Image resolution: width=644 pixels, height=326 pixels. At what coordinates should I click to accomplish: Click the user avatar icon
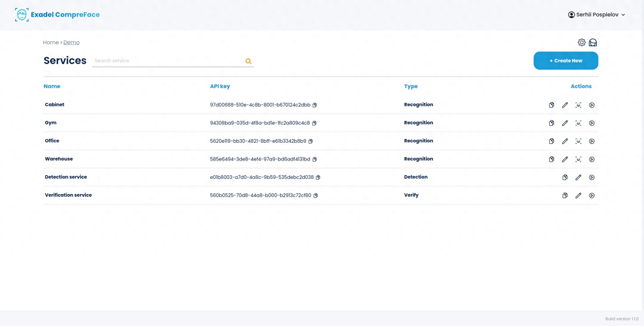click(x=571, y=15)
